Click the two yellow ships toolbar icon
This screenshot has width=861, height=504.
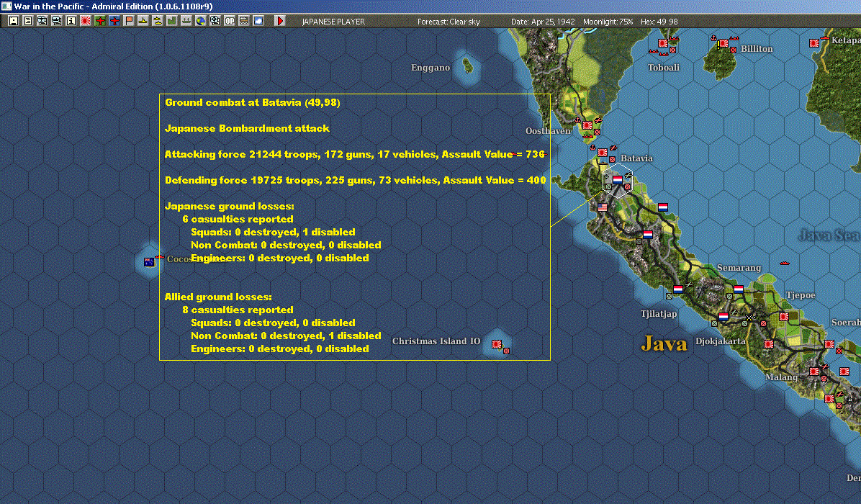(x=158, y=21)
